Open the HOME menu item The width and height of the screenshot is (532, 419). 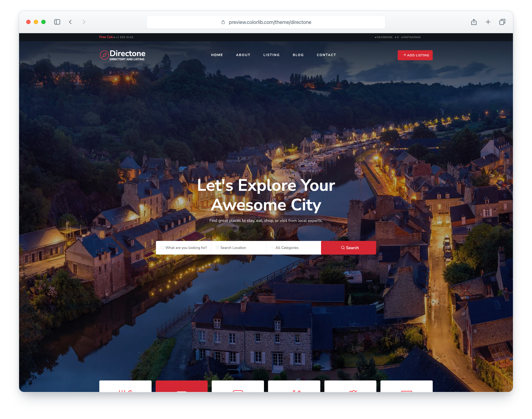pos(217,55)
